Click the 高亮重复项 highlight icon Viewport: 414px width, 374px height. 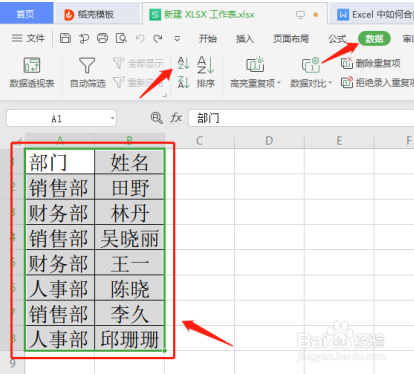(x=255, y=65)
